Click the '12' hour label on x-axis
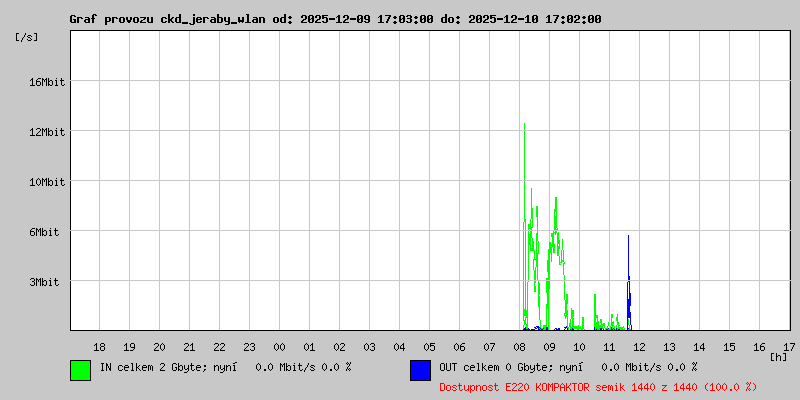 [640, 347]
